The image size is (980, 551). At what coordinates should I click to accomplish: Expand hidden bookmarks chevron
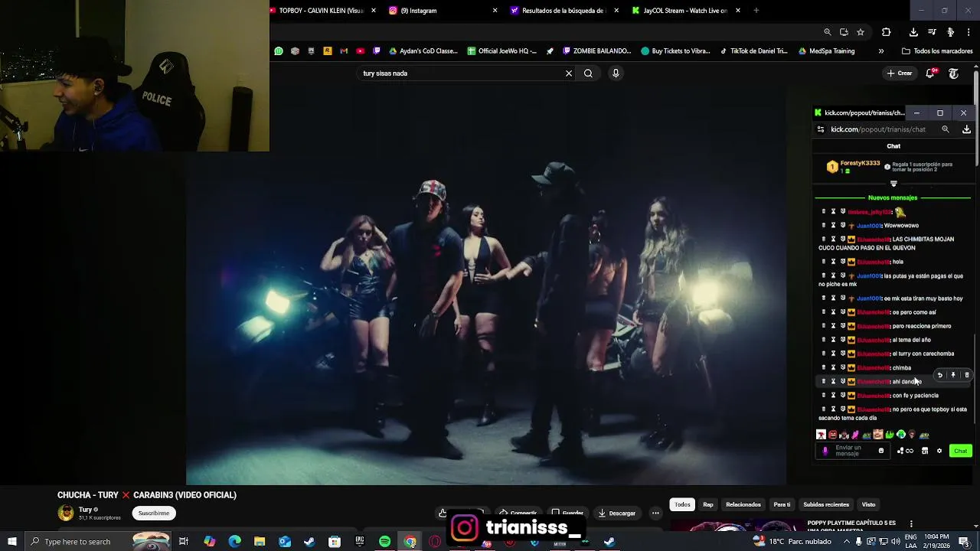click(x=881, y=51)
